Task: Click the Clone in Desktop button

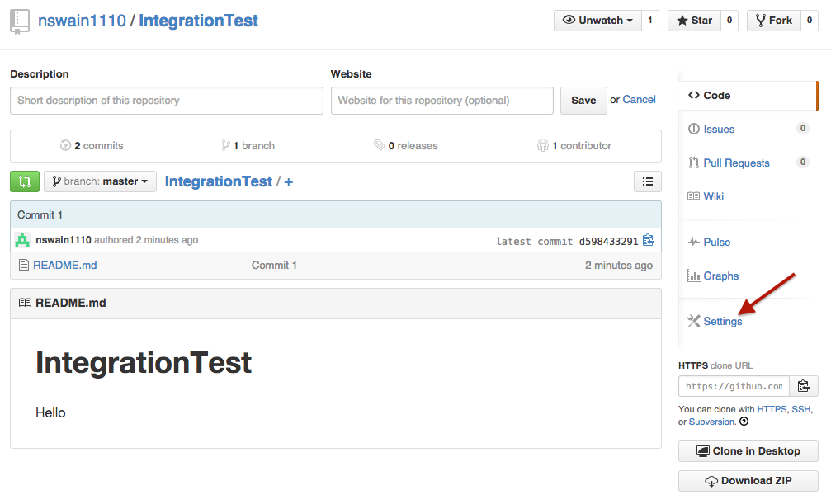Action: click(x=748, y=451)
